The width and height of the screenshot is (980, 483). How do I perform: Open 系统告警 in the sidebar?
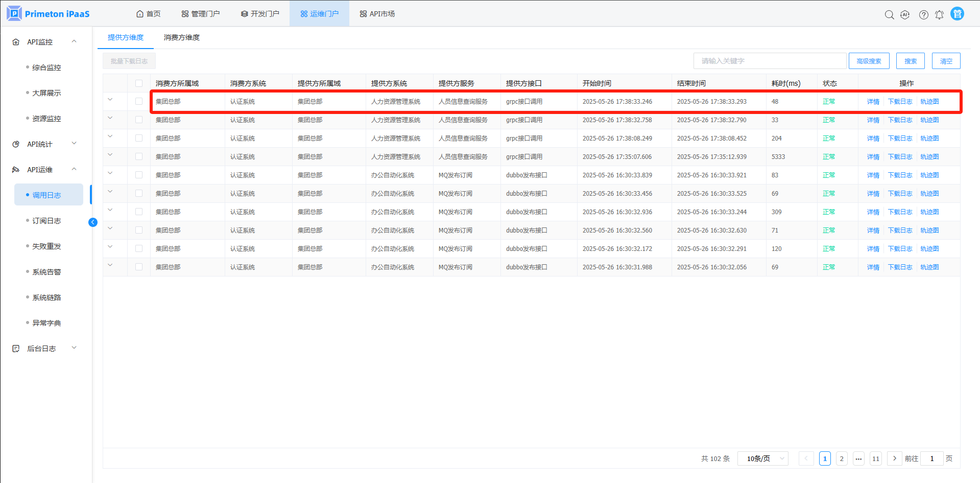[x=46, y=272]
